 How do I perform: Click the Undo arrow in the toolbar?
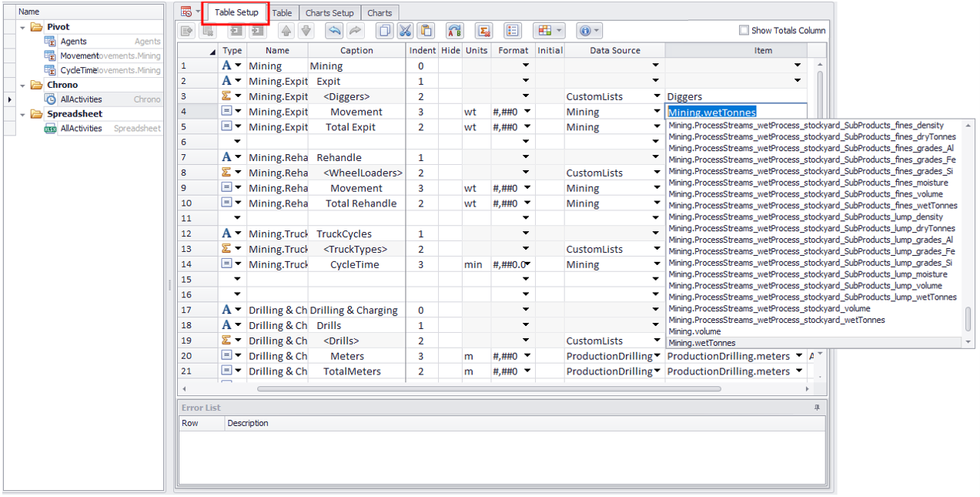coord(333,31)
